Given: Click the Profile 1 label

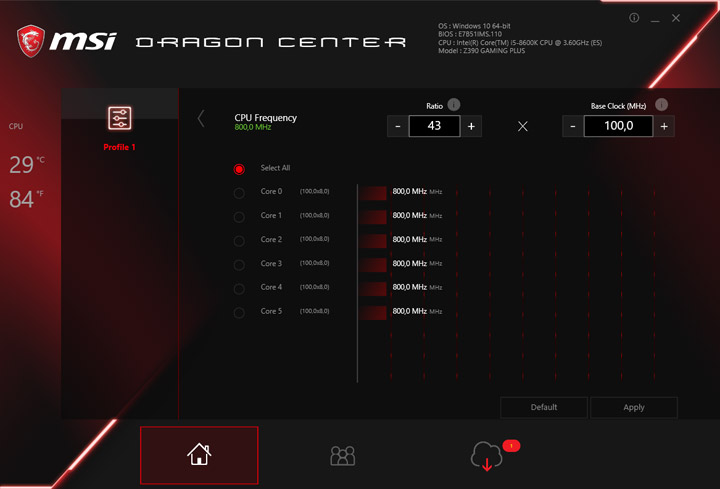Looking at the screenshot, I should click(x=119, y=147).
